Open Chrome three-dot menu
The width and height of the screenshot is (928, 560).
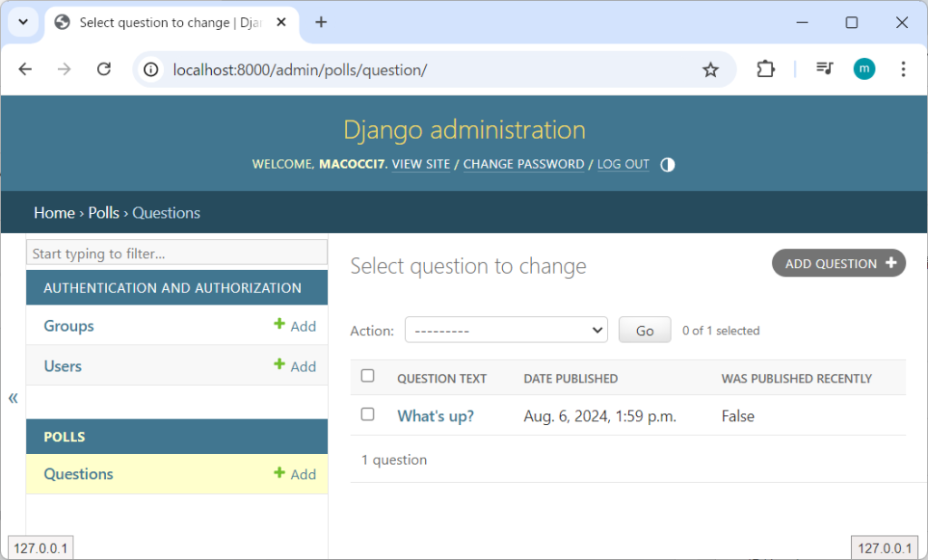pyautogui.click(x=903, y=69)
